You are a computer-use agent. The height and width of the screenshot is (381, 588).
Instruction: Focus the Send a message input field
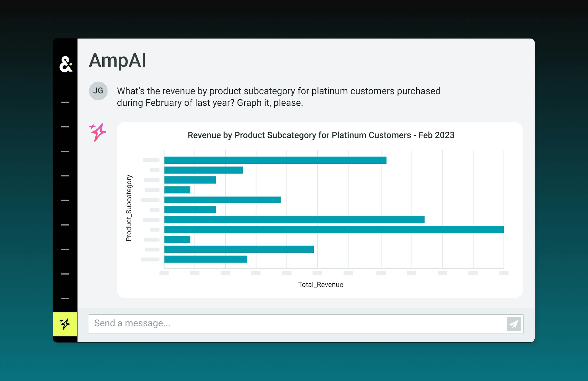pyautogui.click(x=305, y=324)
